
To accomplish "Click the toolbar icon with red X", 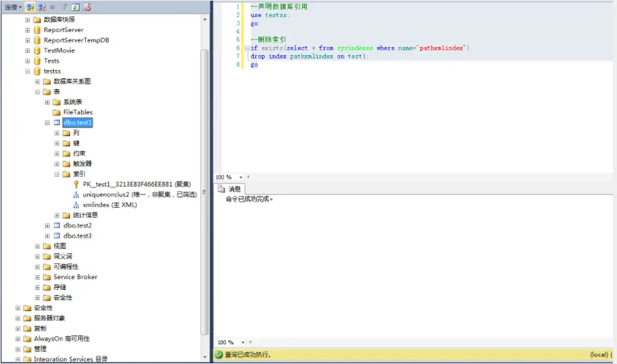I will [87, 7].
